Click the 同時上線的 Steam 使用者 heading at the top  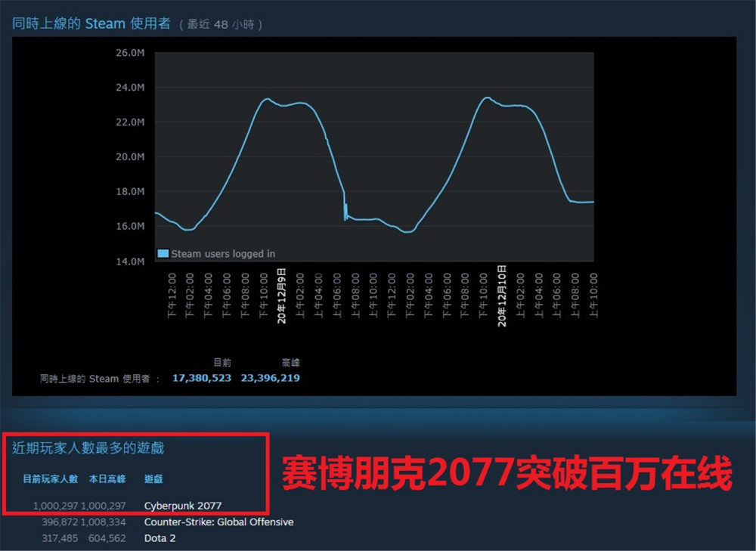pos(91,23)
